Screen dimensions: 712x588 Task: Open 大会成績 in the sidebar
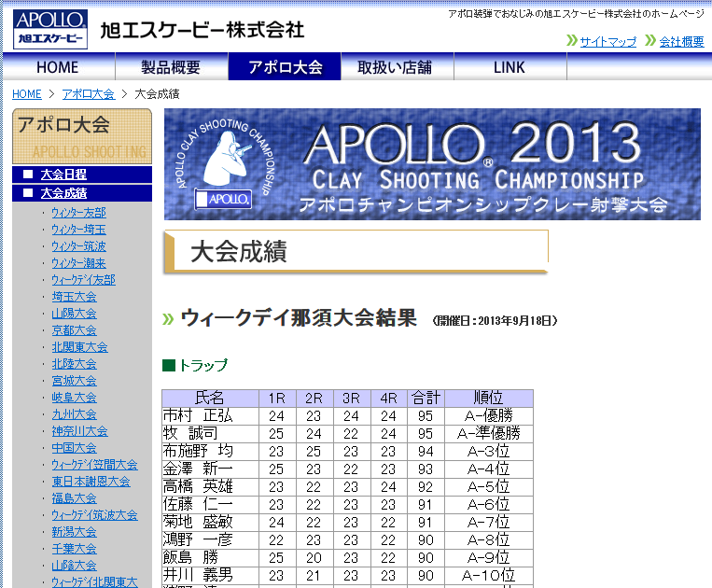[63, 193]
